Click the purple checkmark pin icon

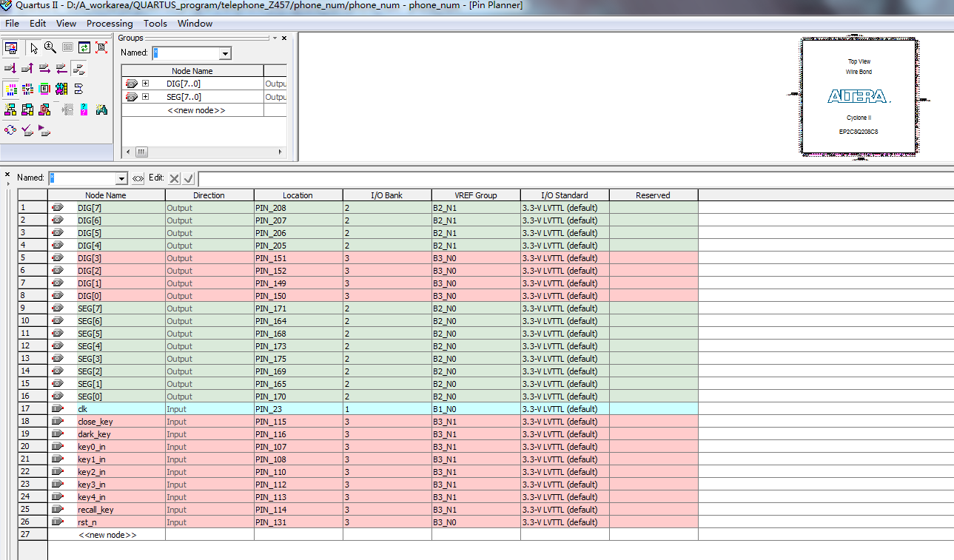27,130
